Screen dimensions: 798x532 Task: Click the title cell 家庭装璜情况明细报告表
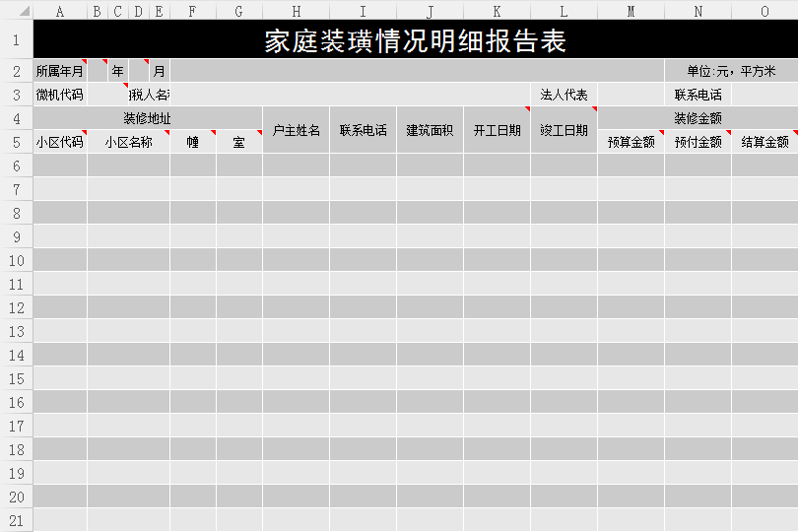[x=415, y=41]
